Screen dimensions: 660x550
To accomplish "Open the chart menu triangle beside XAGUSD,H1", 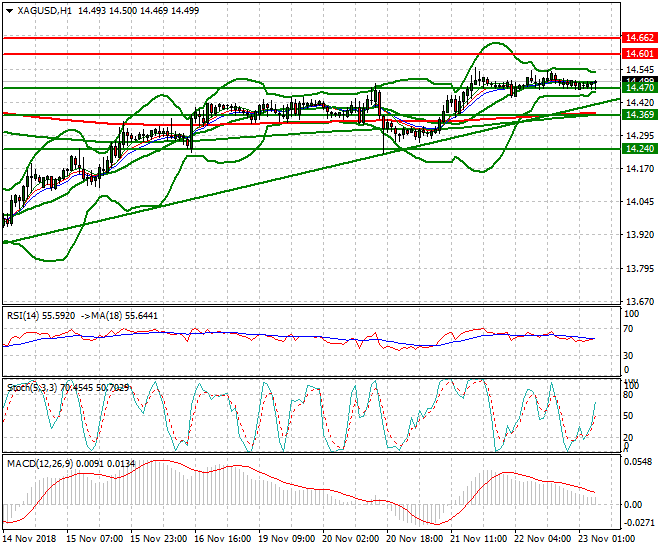I will tap(9, 11).
